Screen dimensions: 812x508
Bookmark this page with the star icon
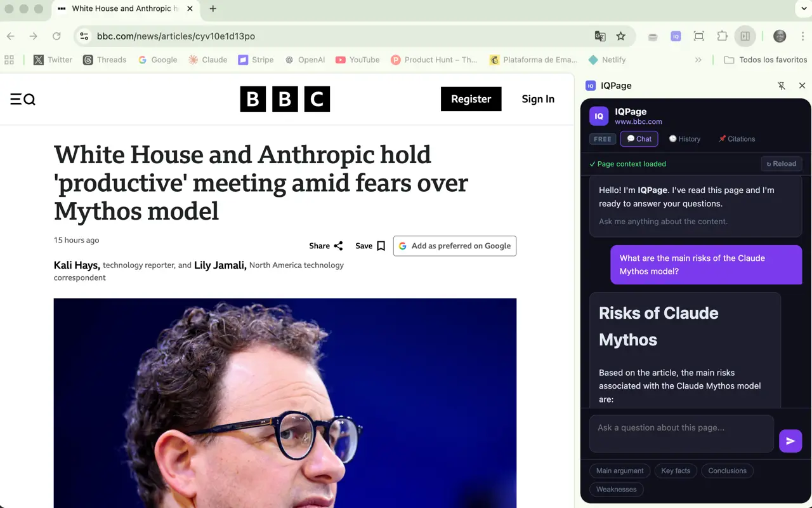coord(621,36)
